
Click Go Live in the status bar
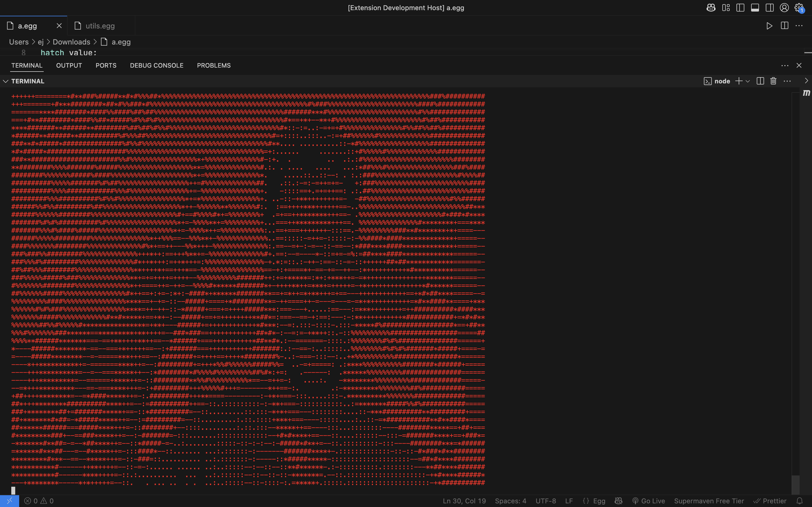click(648, 501)
